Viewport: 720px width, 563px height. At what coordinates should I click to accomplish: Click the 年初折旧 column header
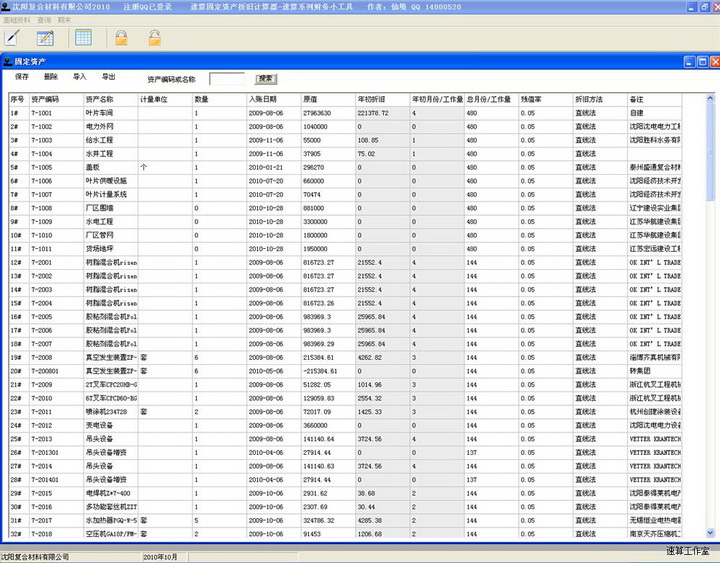pos(382,99)
